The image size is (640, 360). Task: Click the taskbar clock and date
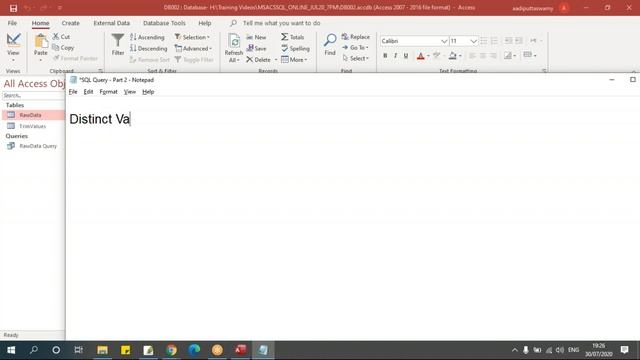[x=599, y=350]
